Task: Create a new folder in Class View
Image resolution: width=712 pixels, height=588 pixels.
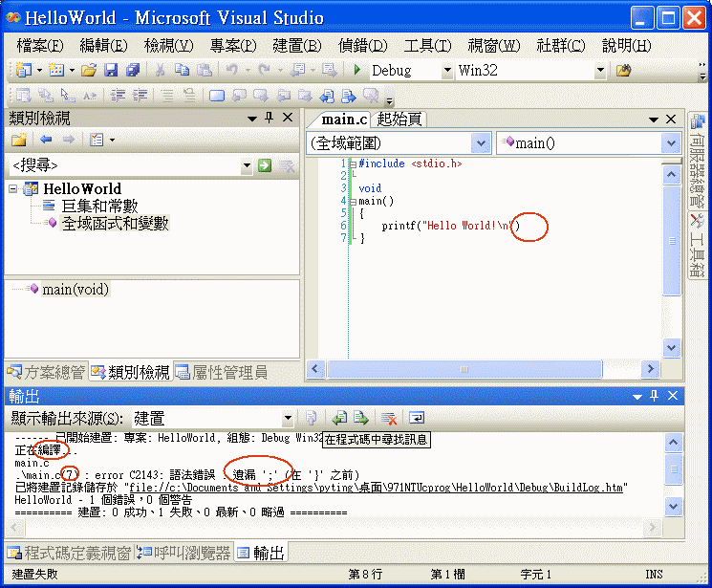Action: pyautogui.click(x=19, y=140)
